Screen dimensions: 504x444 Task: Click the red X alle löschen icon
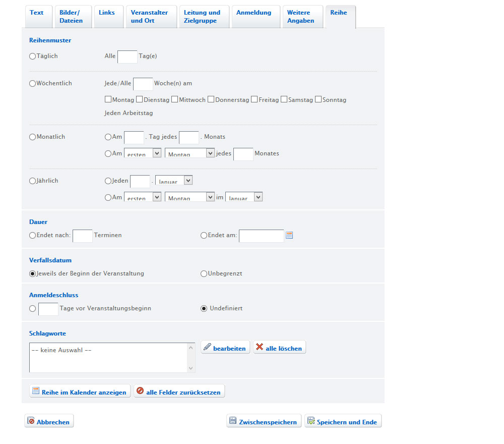pyautogui.click(x=260, y=347)
